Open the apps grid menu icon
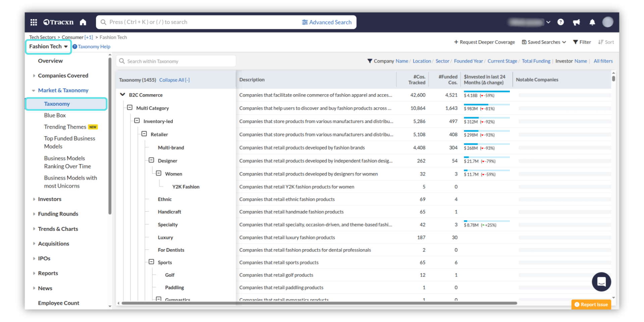 tap(34, 22)
